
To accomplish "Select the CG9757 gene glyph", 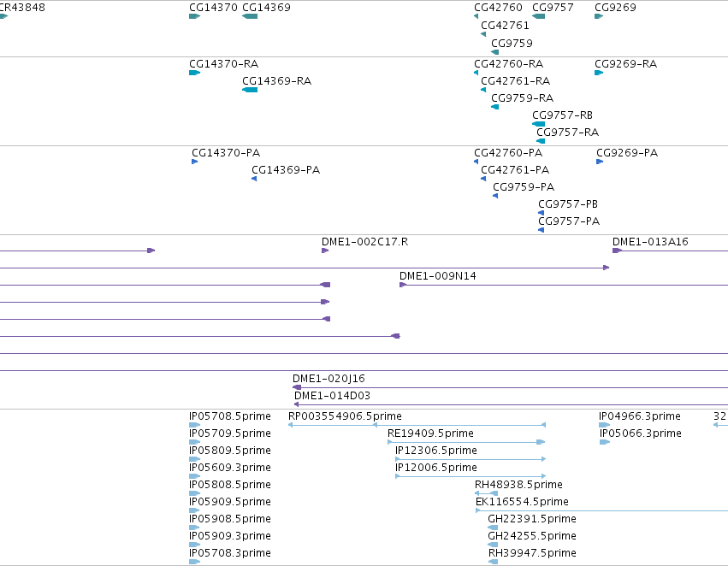I will tap(539, 16).
